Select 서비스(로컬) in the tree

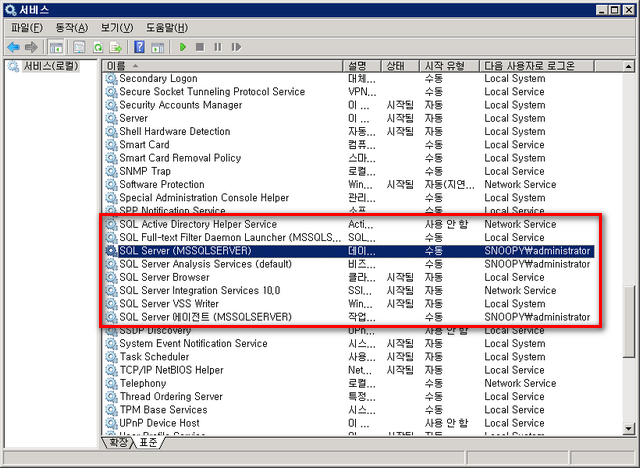[x=51, y=66]
